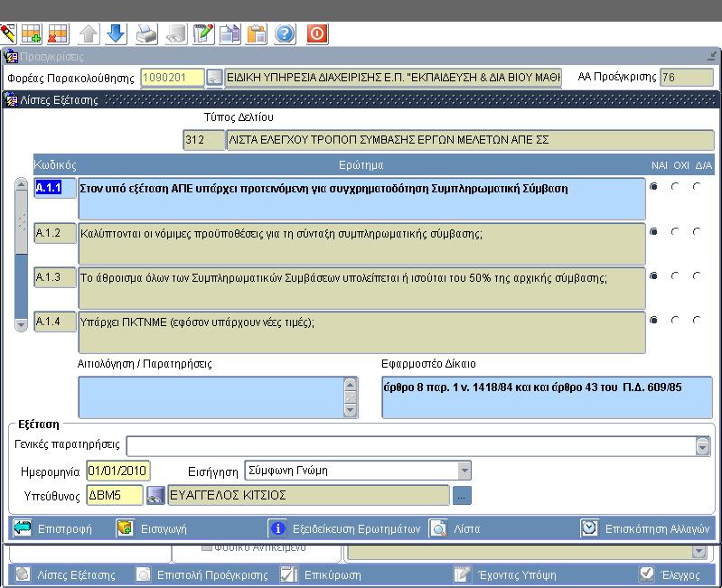This screenshot has height=588, width=722.
Task: Click the Εφαρμοστέο Δίκαιο text box
Action: (x=547, y=397)
